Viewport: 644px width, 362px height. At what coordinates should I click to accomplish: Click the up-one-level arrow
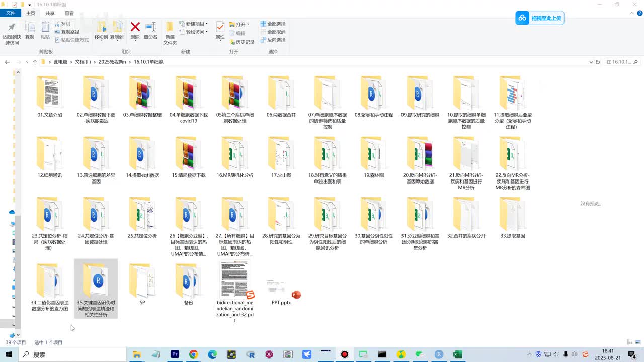point(35,62)
